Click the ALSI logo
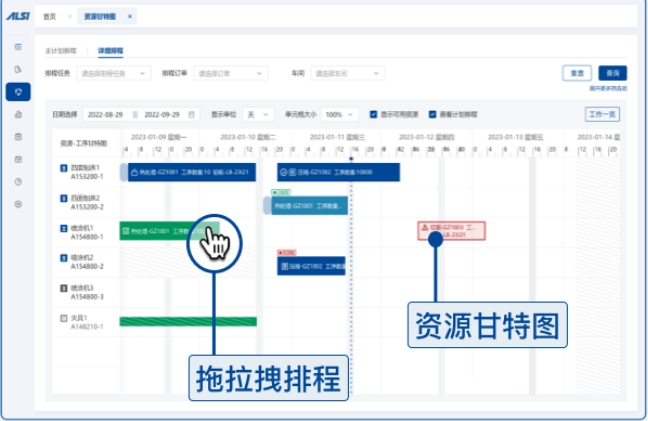The image size is (648, 421). click(17, 16)
